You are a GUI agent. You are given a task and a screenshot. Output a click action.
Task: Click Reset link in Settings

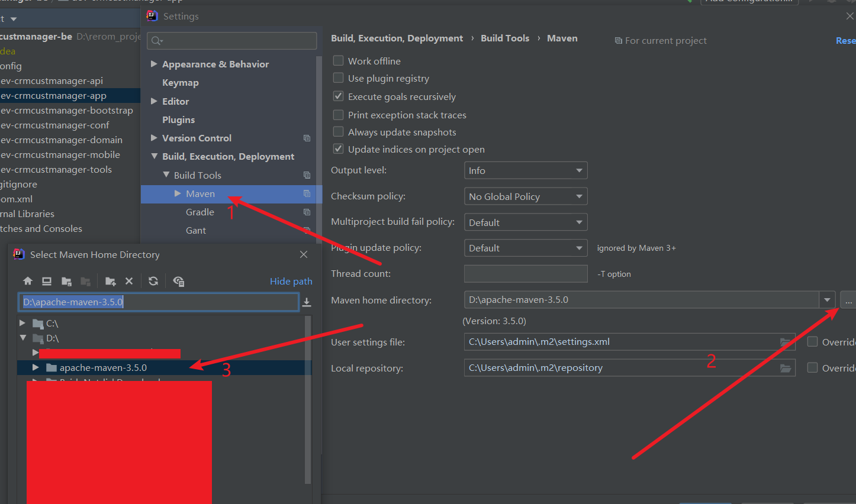click(845, 40)
